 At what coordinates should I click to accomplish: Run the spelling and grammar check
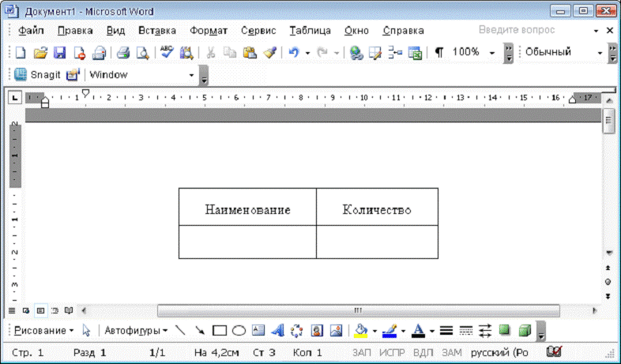click(167, 52)
